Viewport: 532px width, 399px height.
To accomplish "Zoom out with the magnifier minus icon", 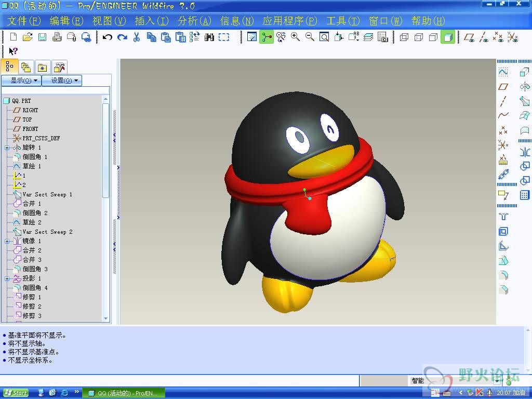I will [310, 37].
